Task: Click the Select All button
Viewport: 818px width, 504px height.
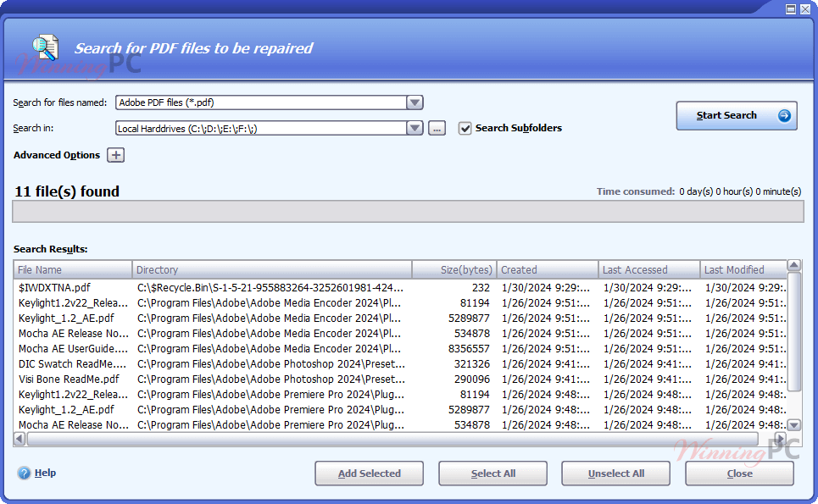Action: coord(493,474)
